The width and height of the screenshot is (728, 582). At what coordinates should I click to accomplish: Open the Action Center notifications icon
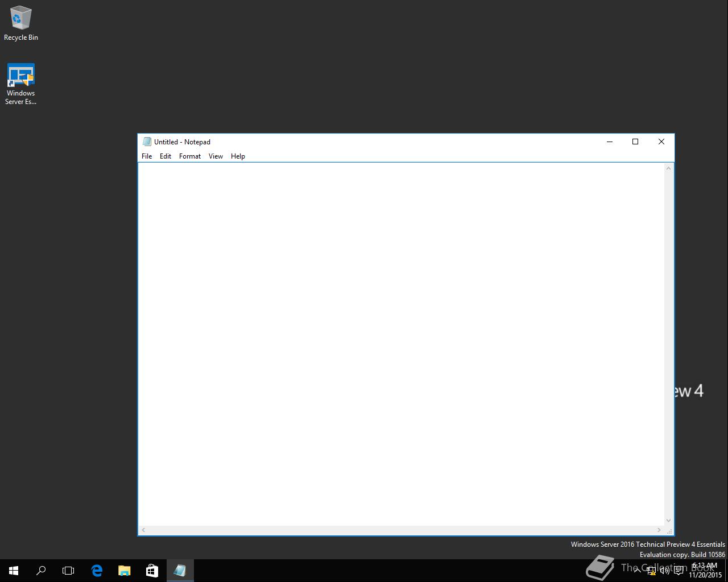pos(679,571)
